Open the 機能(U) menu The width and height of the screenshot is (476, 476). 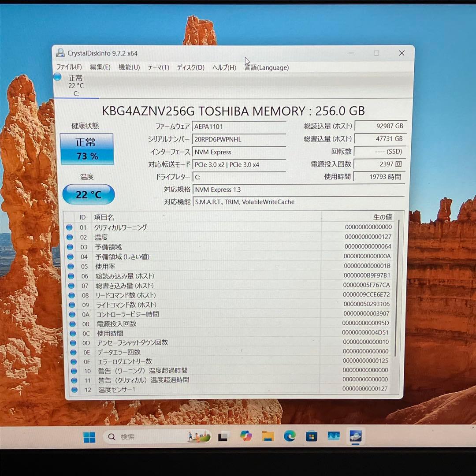point(128,67)
